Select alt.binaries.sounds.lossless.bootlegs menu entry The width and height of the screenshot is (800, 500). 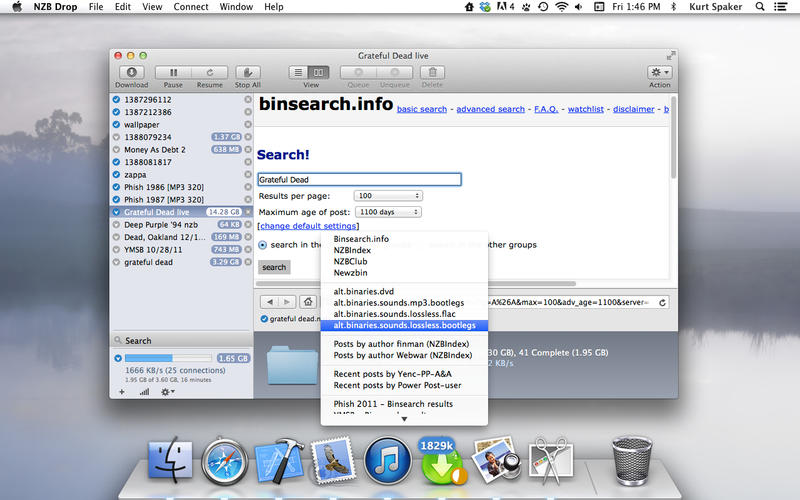tap(404, 325)
